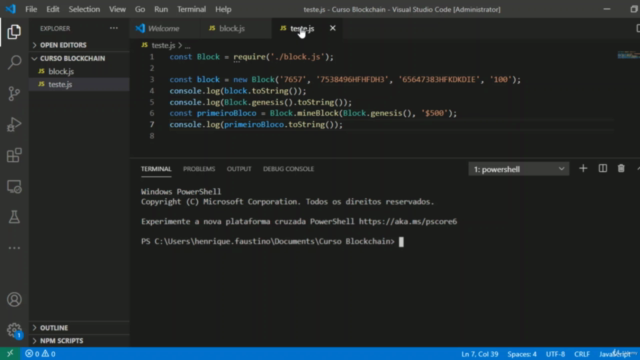Screen dimensions: 640x360
Task: Open the Explorer view in activity bar
Action: click(14, 32)
